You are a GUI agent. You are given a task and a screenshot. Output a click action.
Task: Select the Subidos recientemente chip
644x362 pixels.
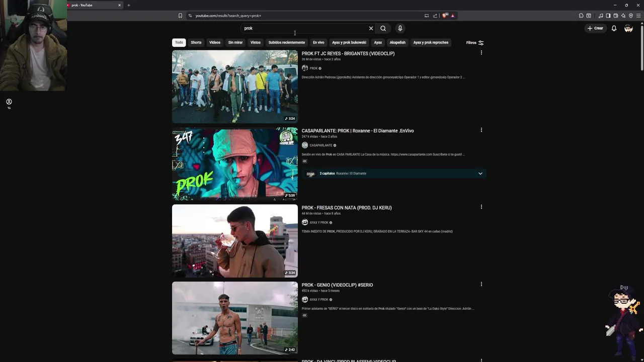(287, 43)
